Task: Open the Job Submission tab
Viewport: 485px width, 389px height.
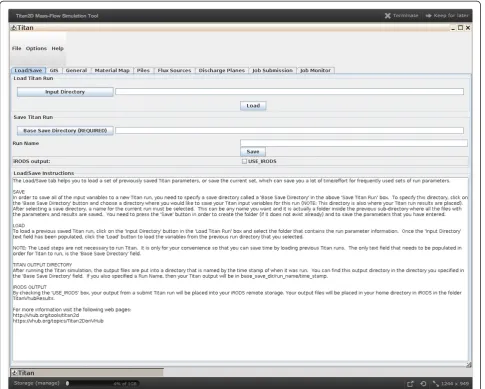Action: 272,70
